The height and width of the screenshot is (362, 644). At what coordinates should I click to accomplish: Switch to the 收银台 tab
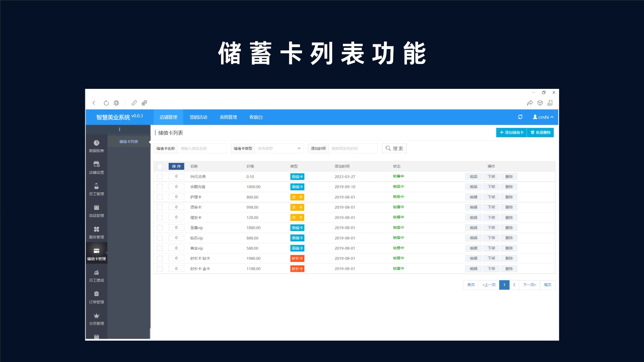click(256, 117)
